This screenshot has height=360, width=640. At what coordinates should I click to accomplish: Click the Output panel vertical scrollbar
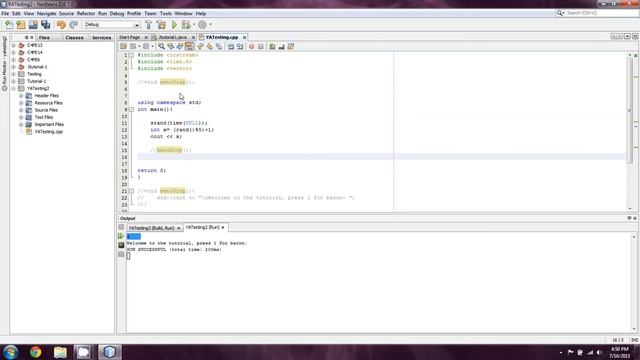pos(634,283)
